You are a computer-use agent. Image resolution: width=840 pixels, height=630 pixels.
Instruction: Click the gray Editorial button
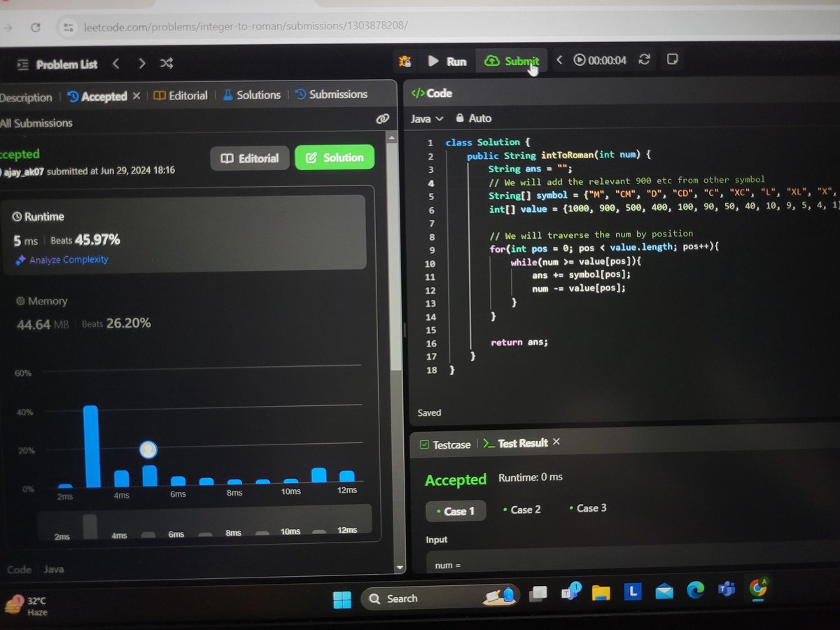(x=249, y=158)
